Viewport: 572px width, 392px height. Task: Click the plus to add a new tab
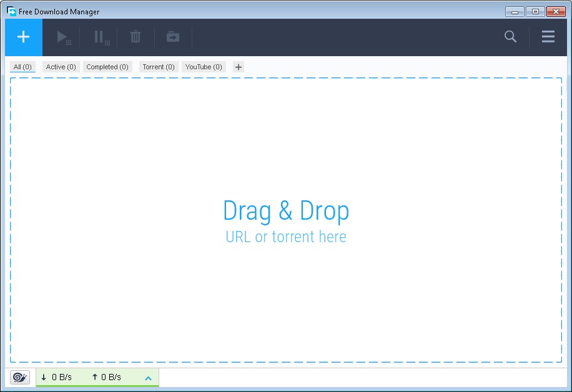238,67
